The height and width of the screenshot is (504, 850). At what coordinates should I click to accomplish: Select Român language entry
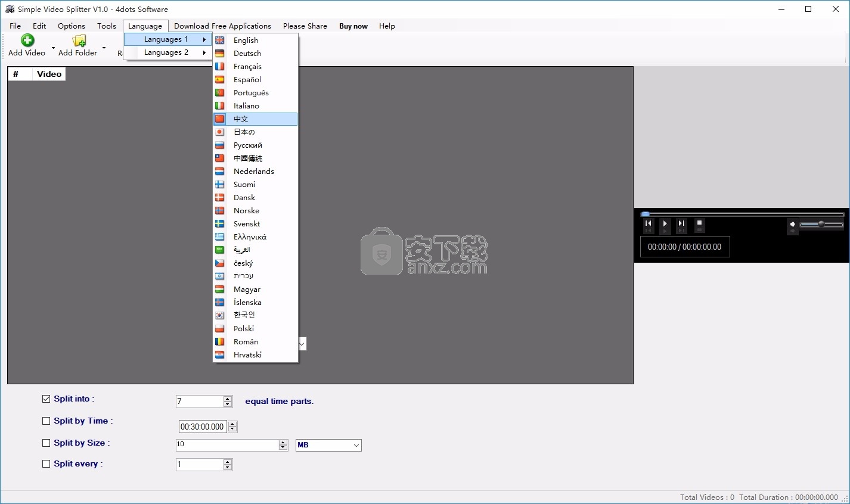[x=255, y=341]
